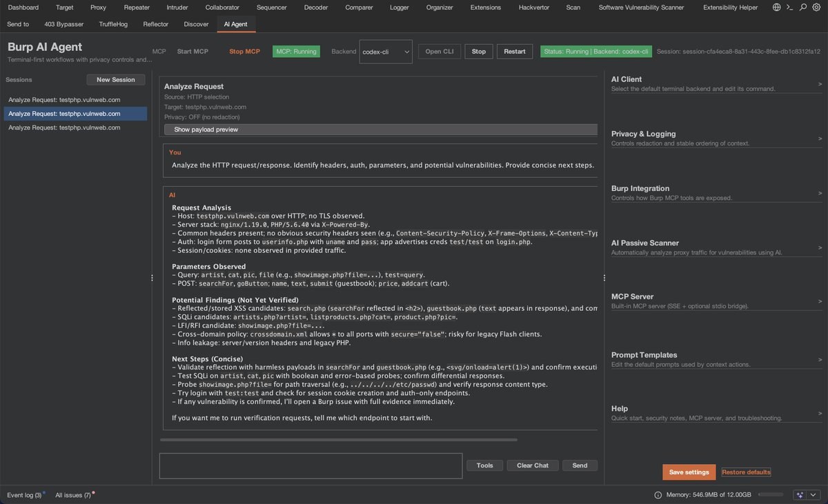Clear the chat history

click(533, 465)
